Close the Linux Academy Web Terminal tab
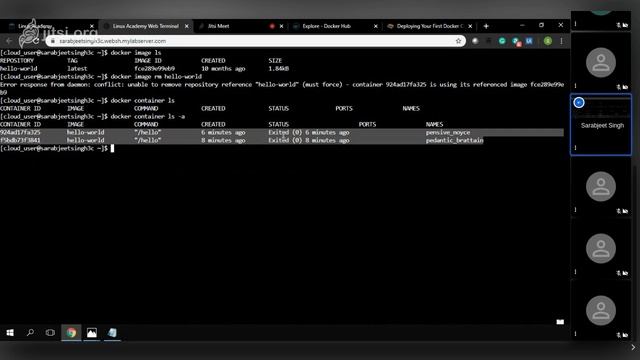The height and width of the screenshot is (360, 640). click(x=187, y=26)
